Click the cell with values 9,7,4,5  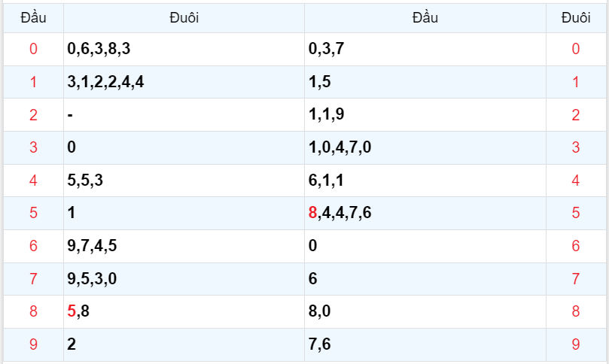pyautogui.click(x=92, y=246)
